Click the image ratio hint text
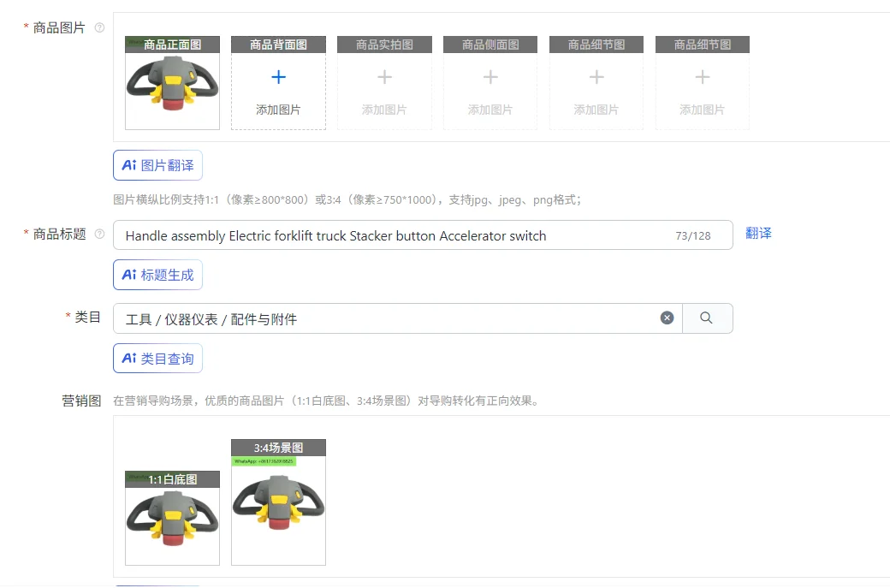The image size is (890, 588). [x=347, y=199]
